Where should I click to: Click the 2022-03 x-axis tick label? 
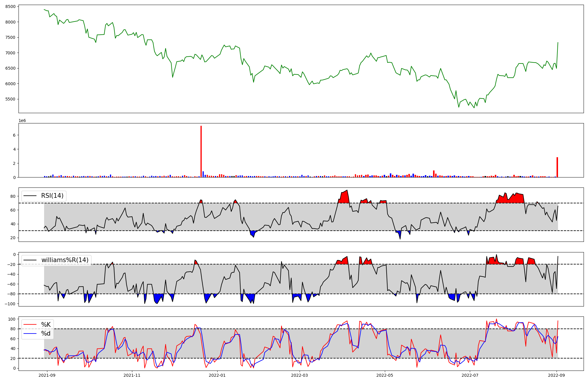tap(300, 375)
